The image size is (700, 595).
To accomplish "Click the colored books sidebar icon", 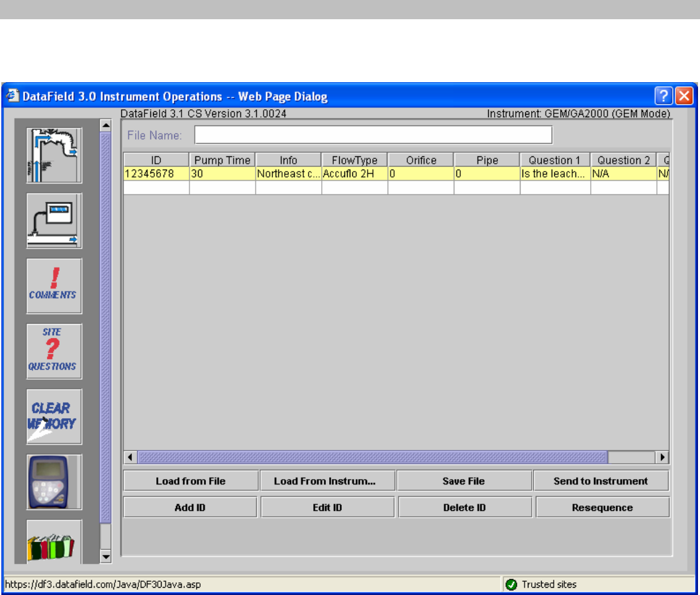I will tap(54, 541).
